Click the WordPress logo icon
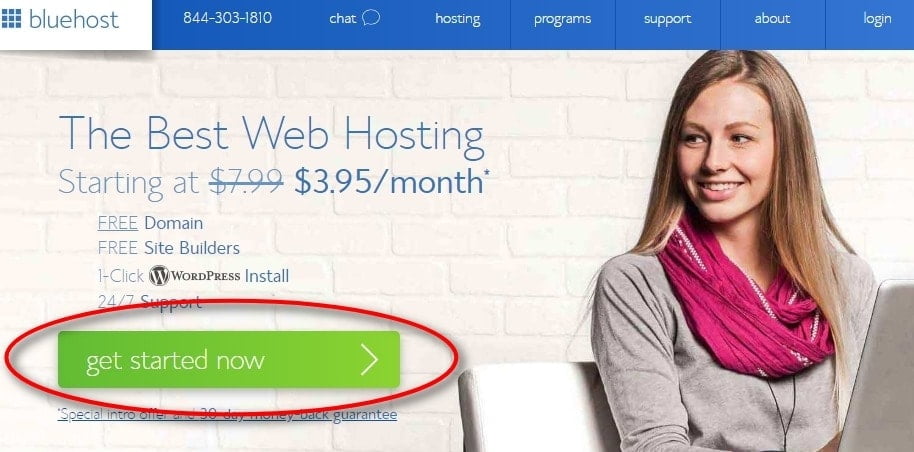 pos(159,275)
